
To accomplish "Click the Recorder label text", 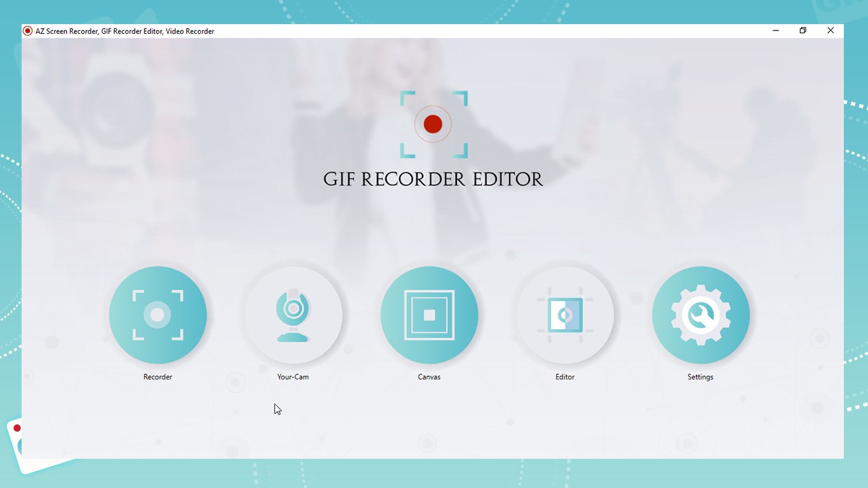I will click(158, 376).
